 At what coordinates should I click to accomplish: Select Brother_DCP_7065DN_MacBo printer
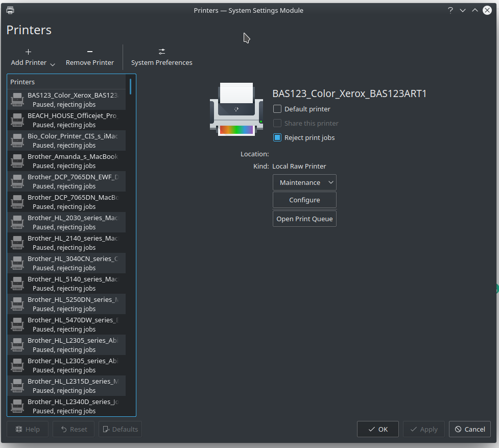[x=66, y=202]
